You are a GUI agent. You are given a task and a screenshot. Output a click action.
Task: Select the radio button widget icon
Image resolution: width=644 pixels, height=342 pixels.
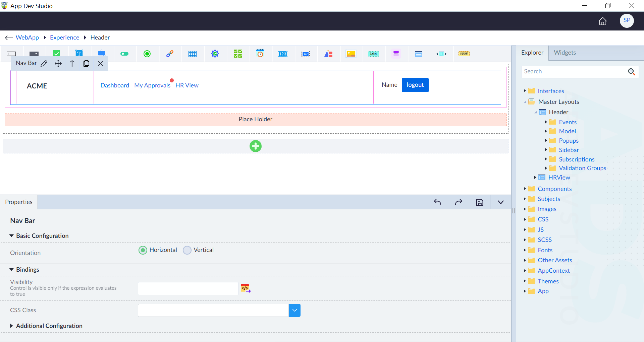(147, 54)
